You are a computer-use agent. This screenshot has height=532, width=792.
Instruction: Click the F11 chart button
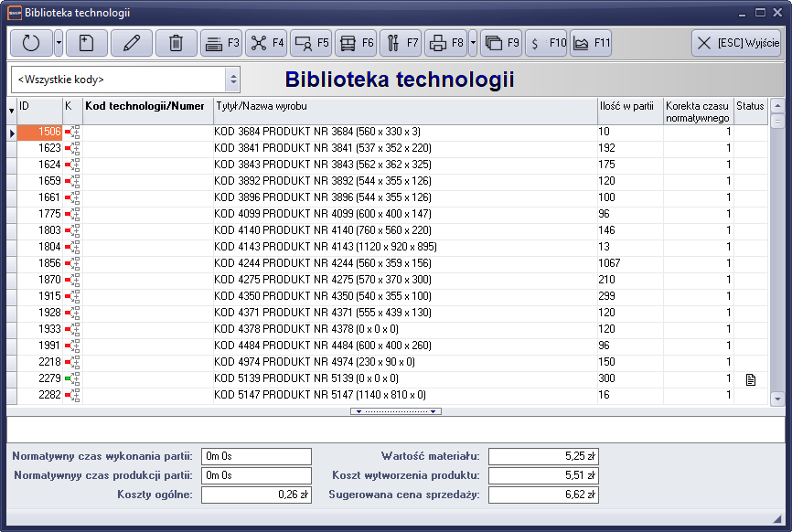(x=590, y=42)
